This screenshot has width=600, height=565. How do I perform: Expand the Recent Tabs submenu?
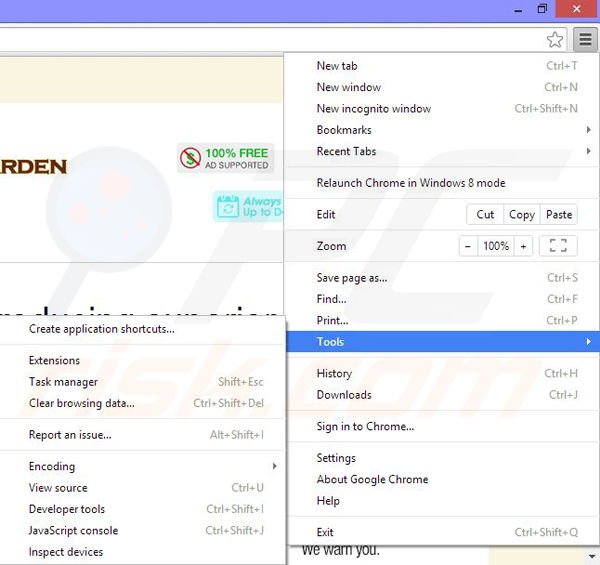click(443, 151)
